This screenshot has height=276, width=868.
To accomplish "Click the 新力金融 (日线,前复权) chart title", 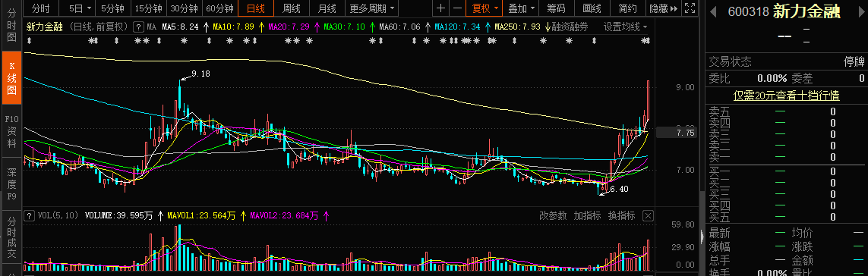I will 77,27.
